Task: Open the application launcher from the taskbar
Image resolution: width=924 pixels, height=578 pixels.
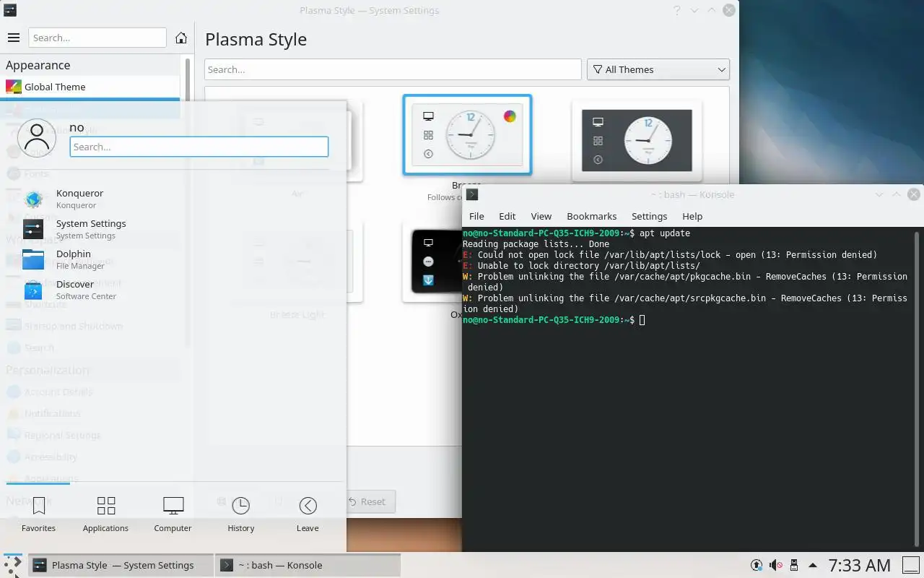Action: point(13,565)
